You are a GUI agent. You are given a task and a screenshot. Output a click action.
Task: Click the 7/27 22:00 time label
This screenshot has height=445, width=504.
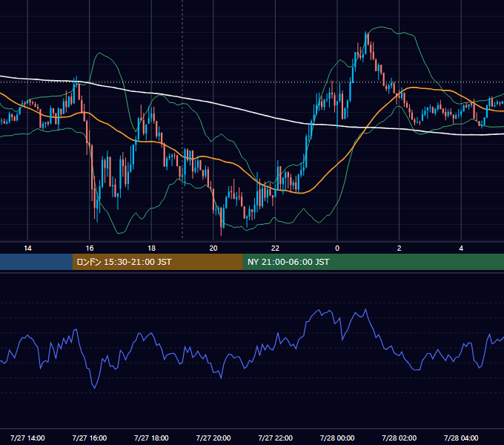276,438
